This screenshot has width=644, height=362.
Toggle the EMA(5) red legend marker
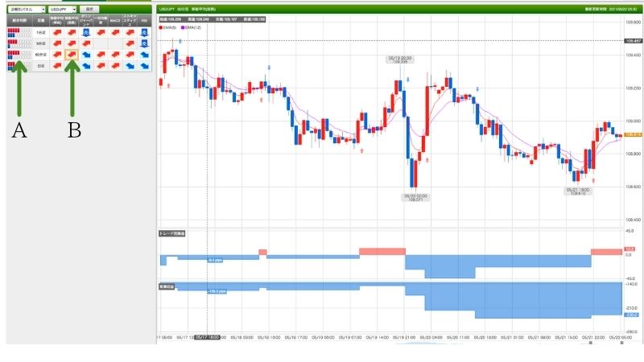[162, 28]
